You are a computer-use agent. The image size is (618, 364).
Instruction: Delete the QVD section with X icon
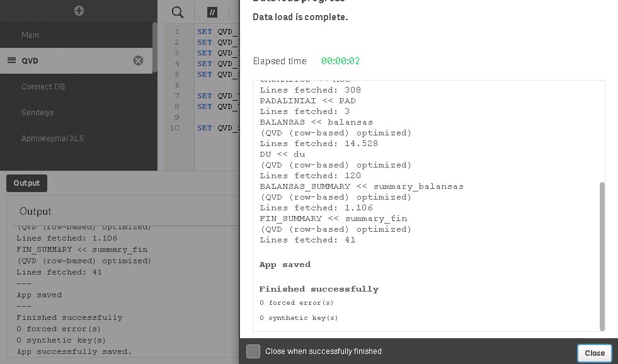[138, 60]
